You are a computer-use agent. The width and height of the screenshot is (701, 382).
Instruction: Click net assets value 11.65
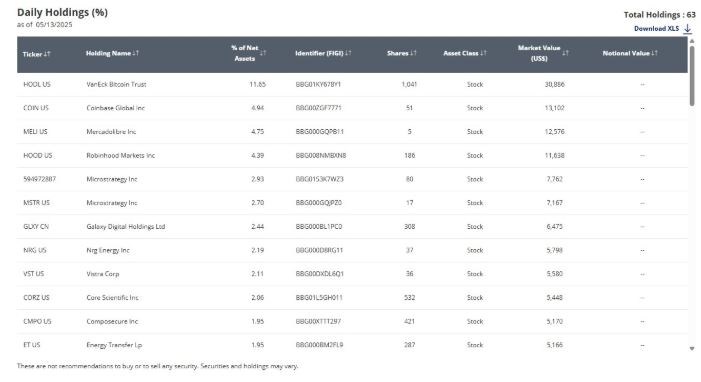(x=258, y=84)
